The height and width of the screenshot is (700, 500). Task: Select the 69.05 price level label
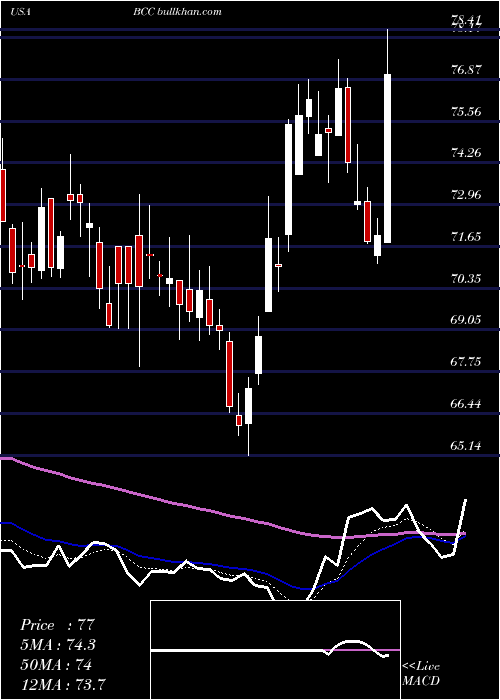467,320
